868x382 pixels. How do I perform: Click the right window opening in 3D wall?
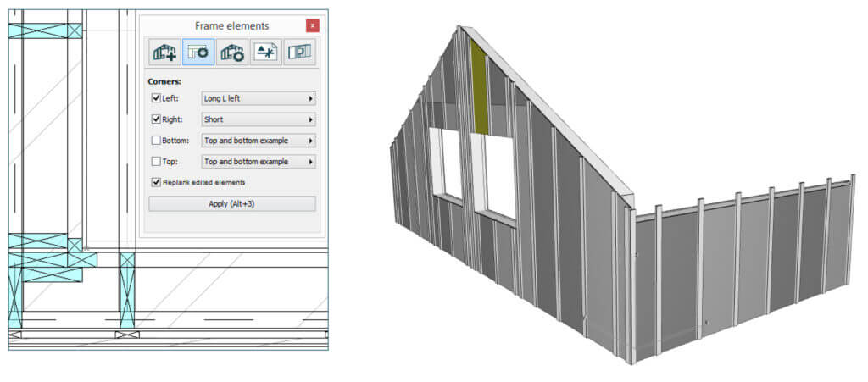tap(500, 176)
